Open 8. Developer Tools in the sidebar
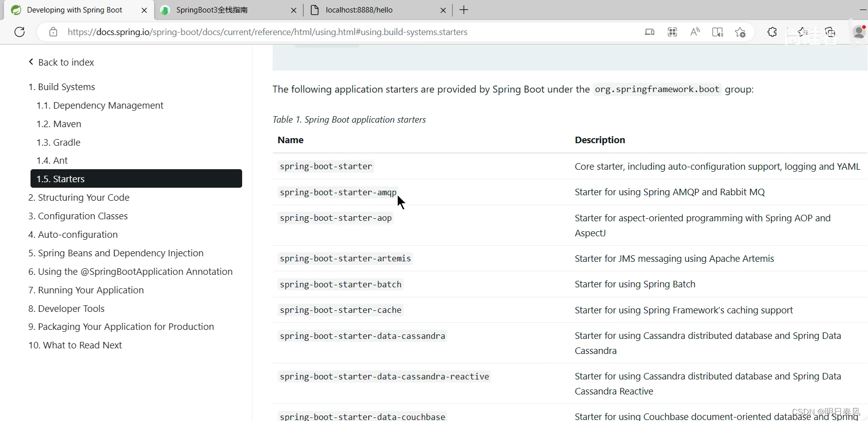This screenshot has width=868, height=421. tap(67, 308)
